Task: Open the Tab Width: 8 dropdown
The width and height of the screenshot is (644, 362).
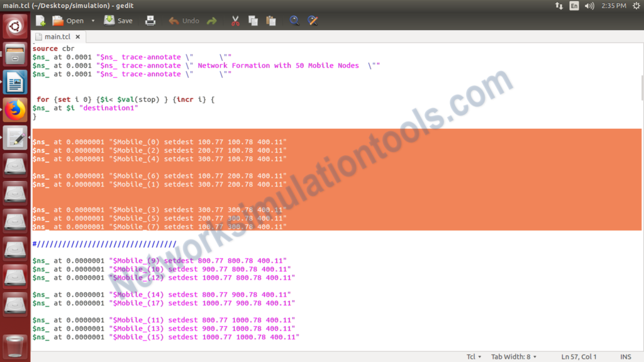Action: click(x=513, y=356)
